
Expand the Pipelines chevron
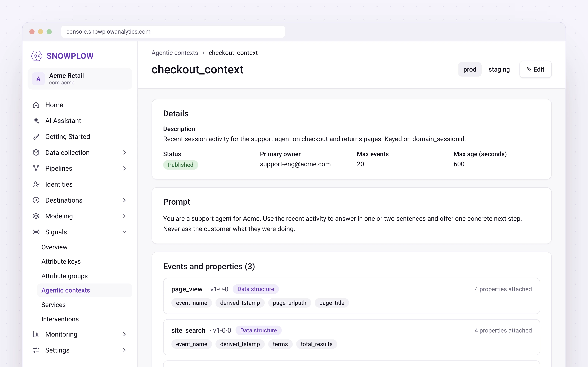click(x=124, y=168)
